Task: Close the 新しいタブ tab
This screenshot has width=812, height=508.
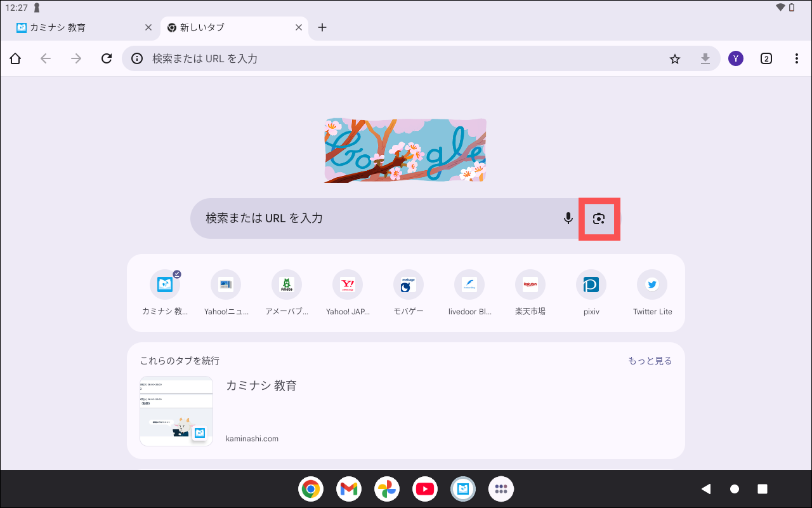Action: 299,28
